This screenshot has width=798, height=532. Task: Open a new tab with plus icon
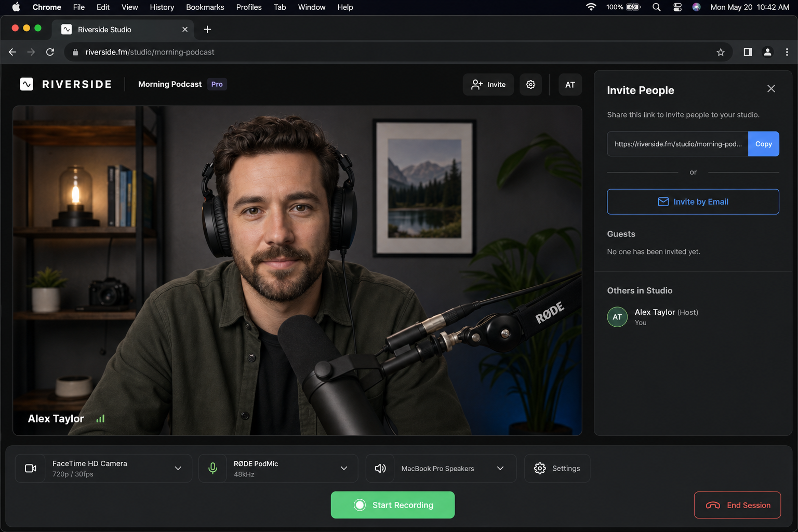[207, 30]
